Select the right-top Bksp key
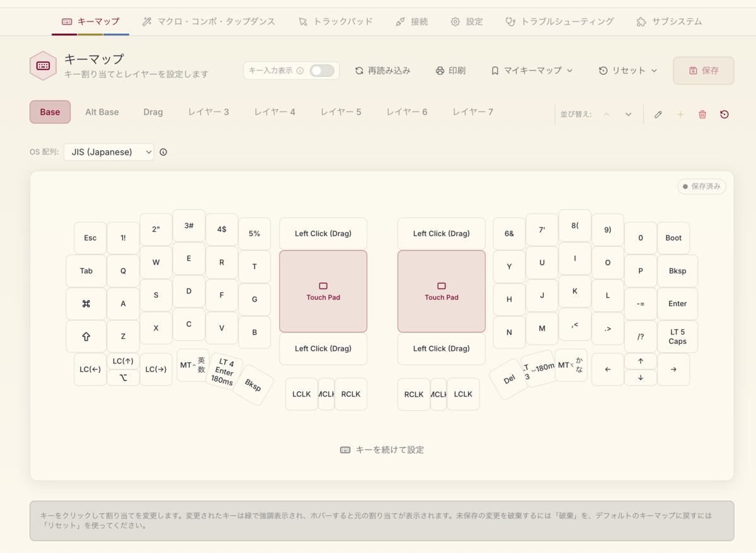 pos(678,271)
